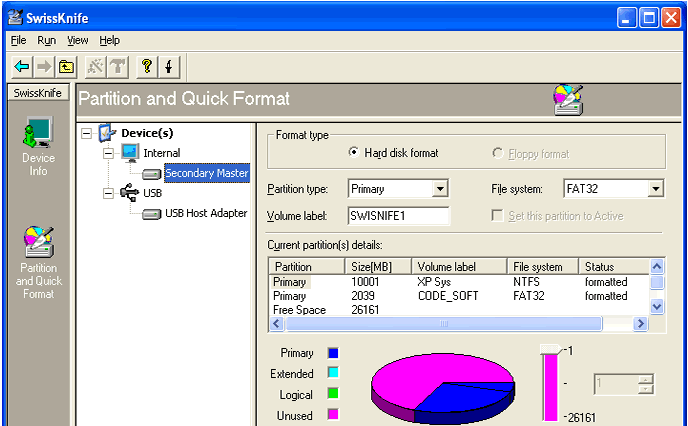Click the Volume label input field
The height and width of the screenshot is (426, 688).
398,216
